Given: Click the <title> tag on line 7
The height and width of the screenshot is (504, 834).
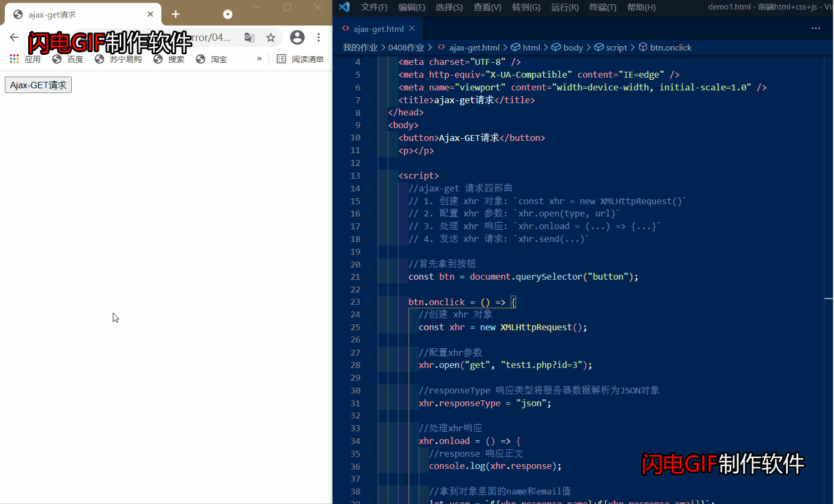Looking at the screenshot, I should click(x=416, y=100).
